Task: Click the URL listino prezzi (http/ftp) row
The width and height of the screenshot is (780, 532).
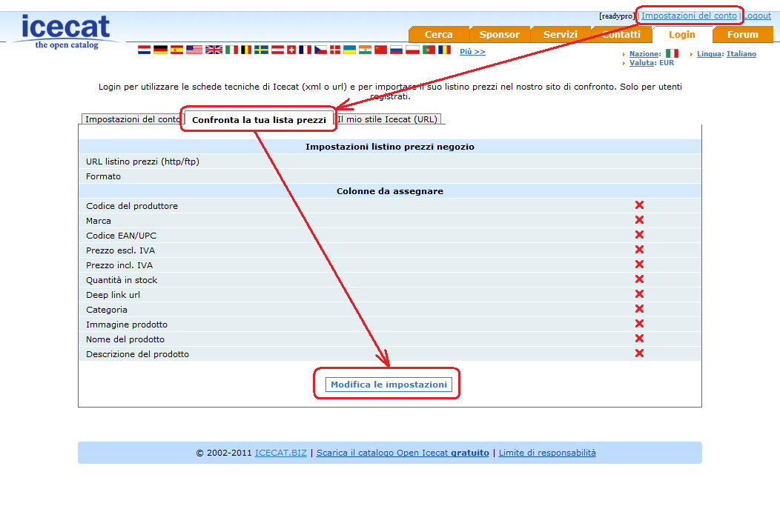Action: click(390, 161)
